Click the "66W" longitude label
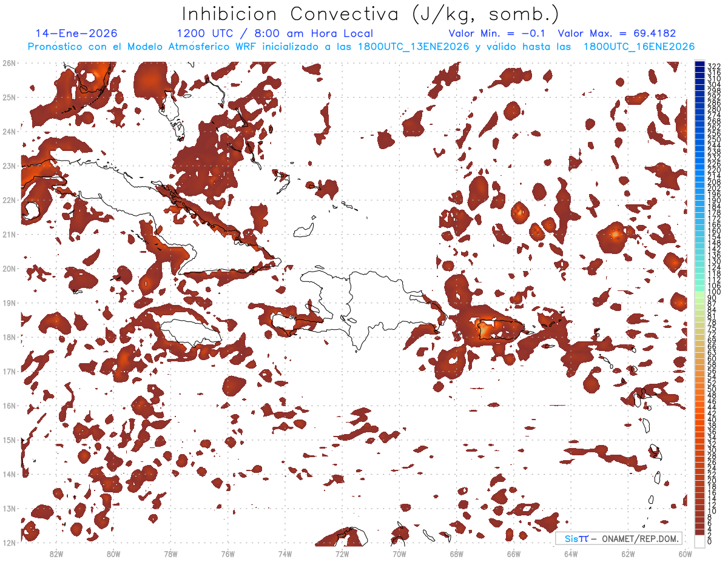Screen dimensions: 728x562 [513, 554]
